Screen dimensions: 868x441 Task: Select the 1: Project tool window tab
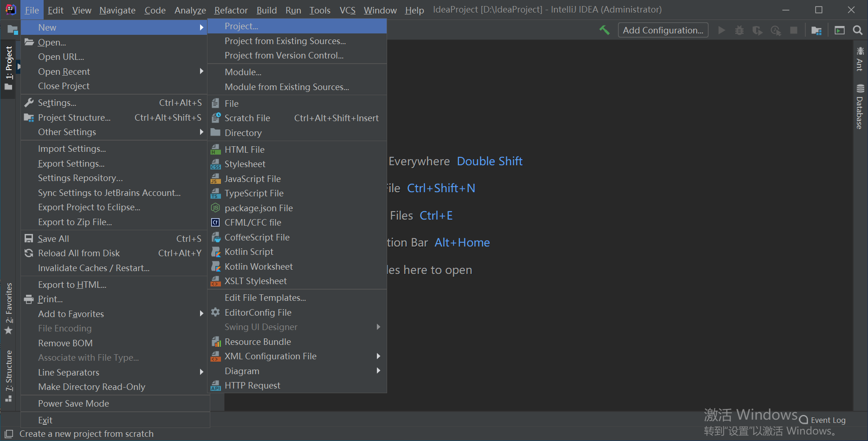(x=9, y=68)
